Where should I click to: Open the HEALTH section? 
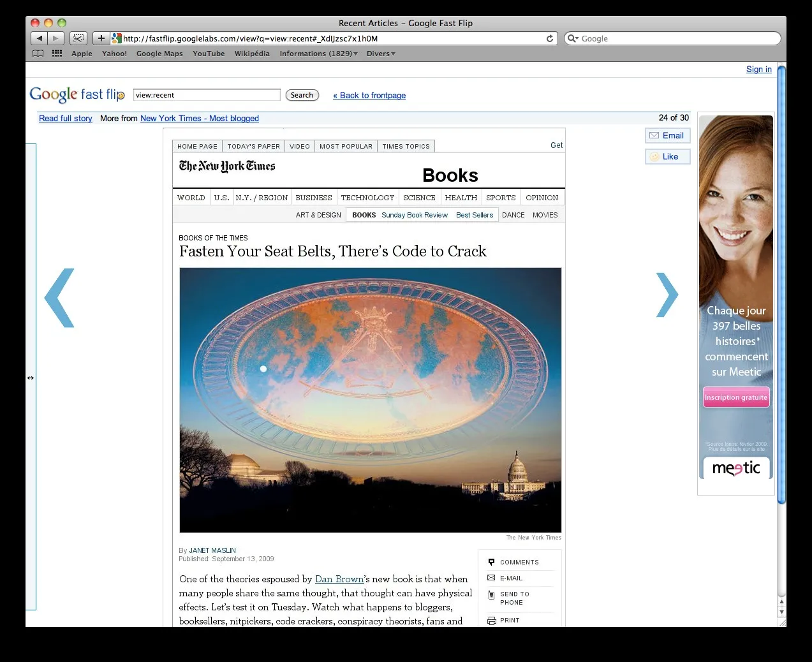461,198
